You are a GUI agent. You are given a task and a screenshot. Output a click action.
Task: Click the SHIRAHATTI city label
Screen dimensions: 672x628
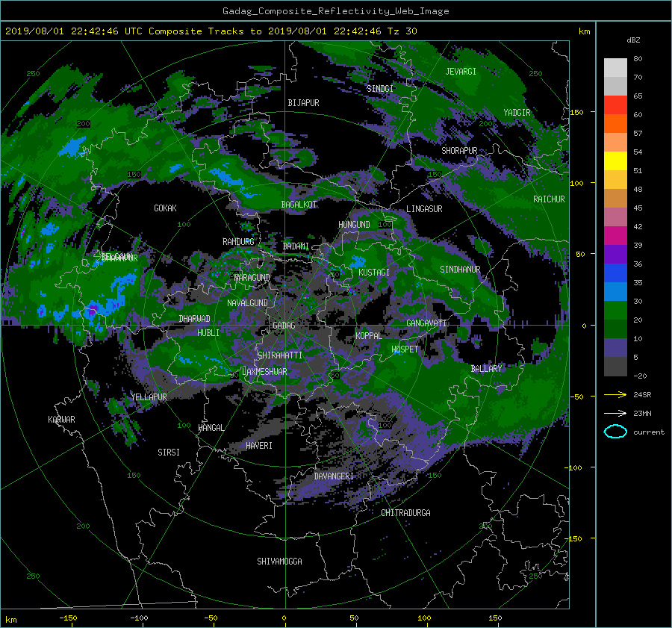click(x=280, y=355)
